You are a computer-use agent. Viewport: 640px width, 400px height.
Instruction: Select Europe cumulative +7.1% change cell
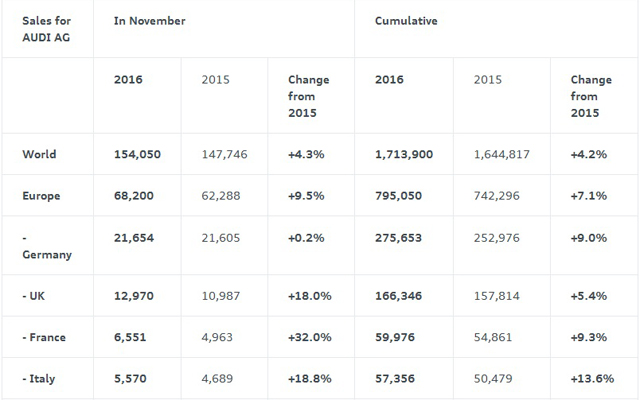click(589, 196)
